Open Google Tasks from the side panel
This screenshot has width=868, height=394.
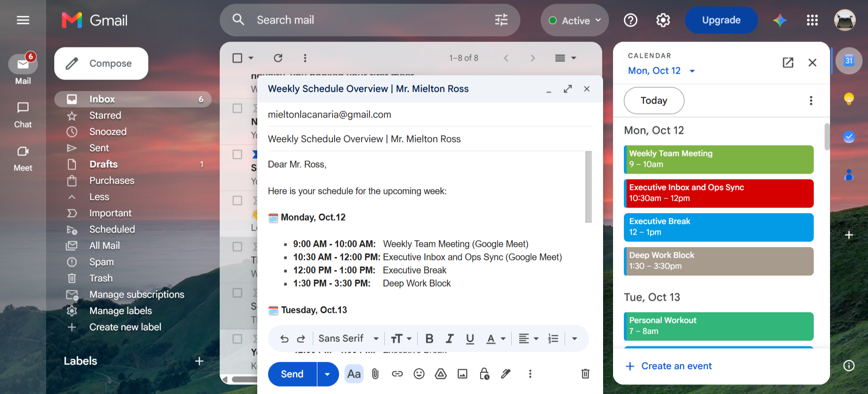tap(849, 137)
